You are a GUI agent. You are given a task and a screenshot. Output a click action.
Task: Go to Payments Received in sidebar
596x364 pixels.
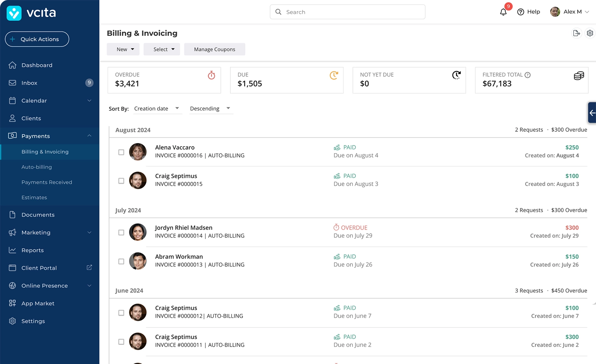(x=47, y=182)
